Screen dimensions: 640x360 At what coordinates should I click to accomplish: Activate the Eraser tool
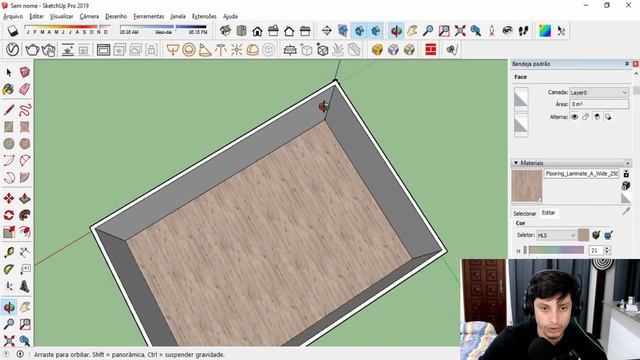tap(25, 89)
